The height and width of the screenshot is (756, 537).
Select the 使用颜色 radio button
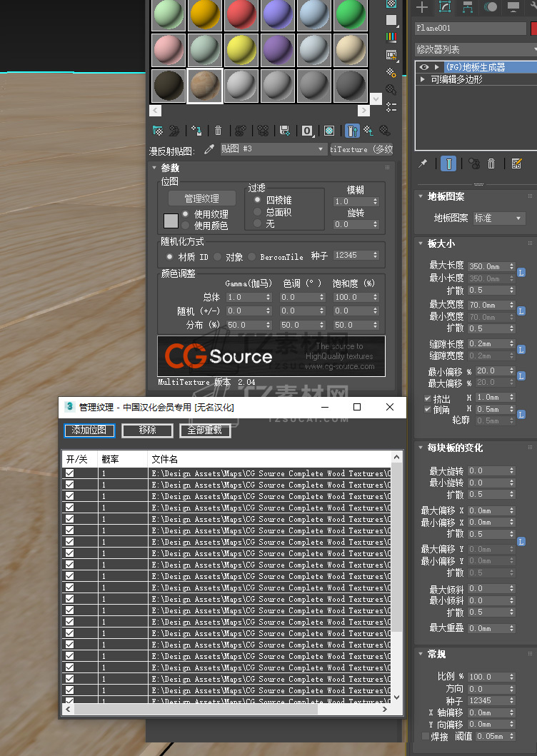(x=186, y=226)
